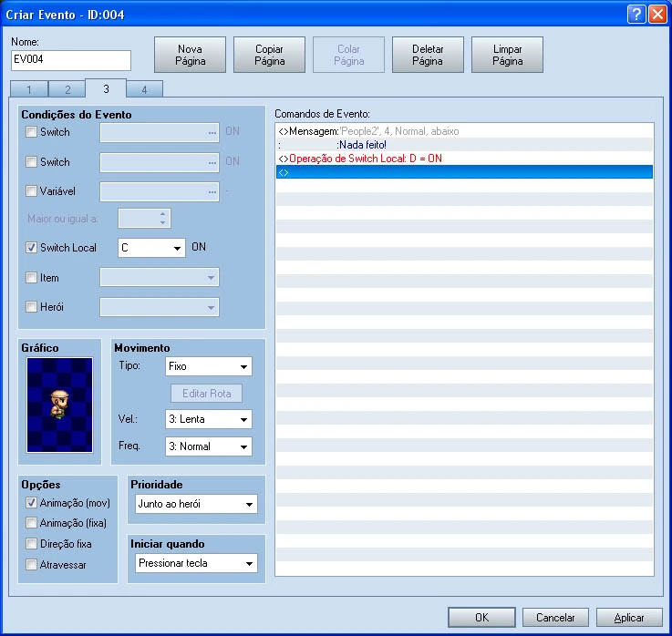The width and height of the screenshot is (672, 636).
Task: Switch to page tab 4
Action: tap(144, 89)
